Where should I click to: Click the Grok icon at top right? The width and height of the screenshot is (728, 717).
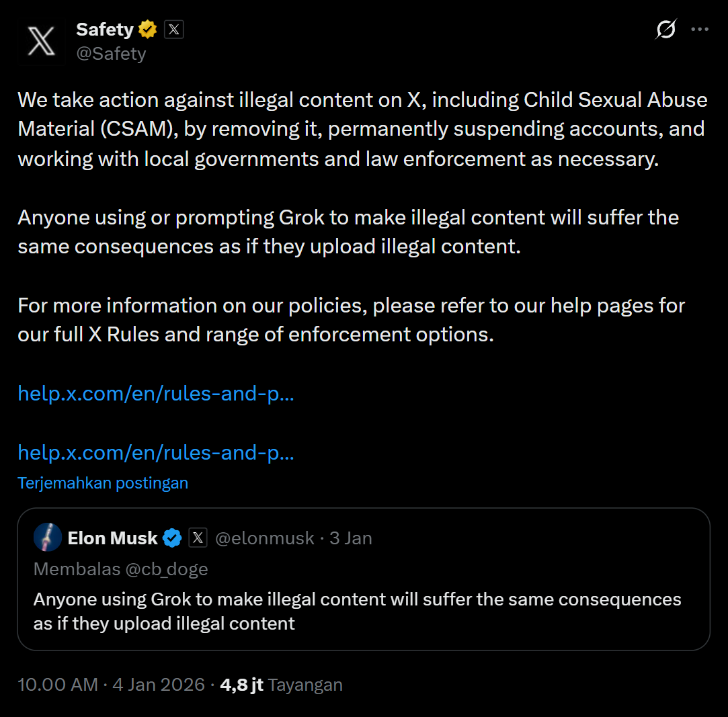coord(665,30)
